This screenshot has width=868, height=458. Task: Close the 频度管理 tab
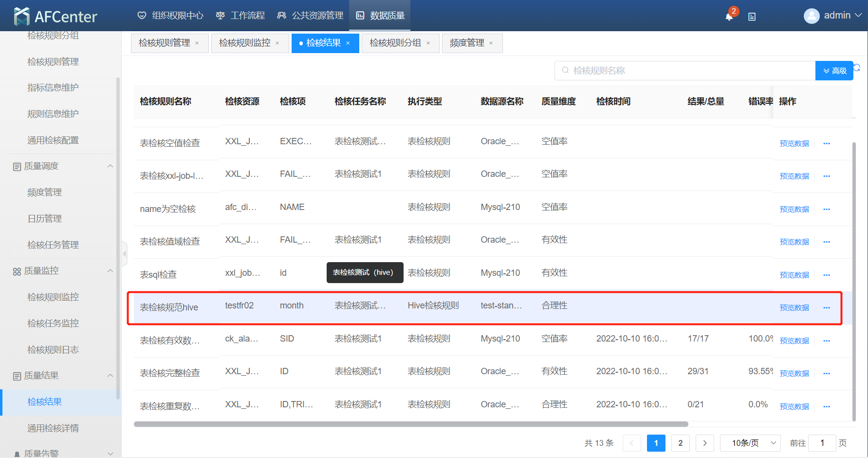pos(491,43)
